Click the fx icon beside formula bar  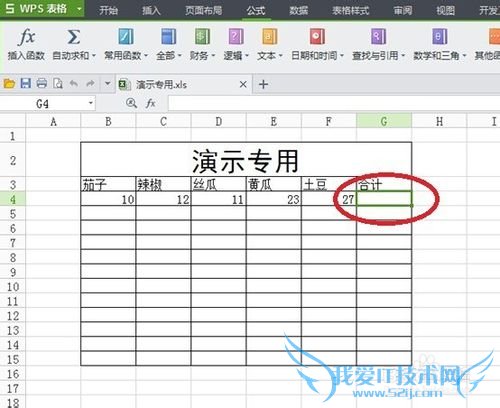tap(151, 103)
